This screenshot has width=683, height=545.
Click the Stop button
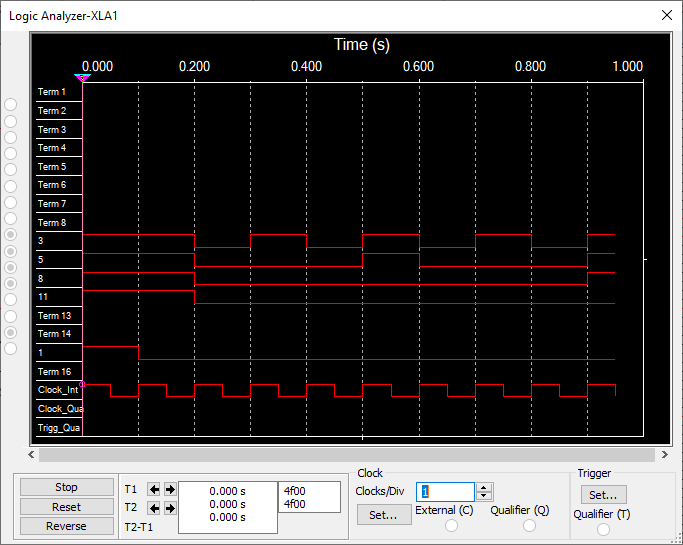pyautogui.click(x=66, y=487)
